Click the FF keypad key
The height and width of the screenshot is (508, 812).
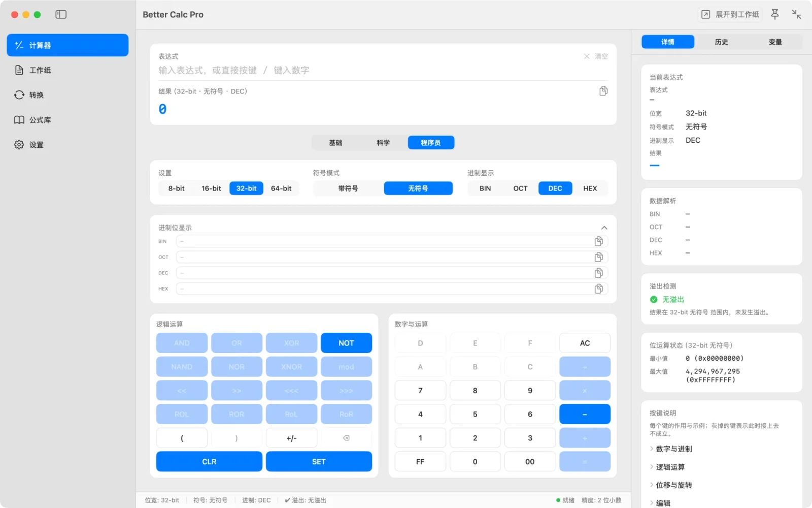[x=420, y=462]
